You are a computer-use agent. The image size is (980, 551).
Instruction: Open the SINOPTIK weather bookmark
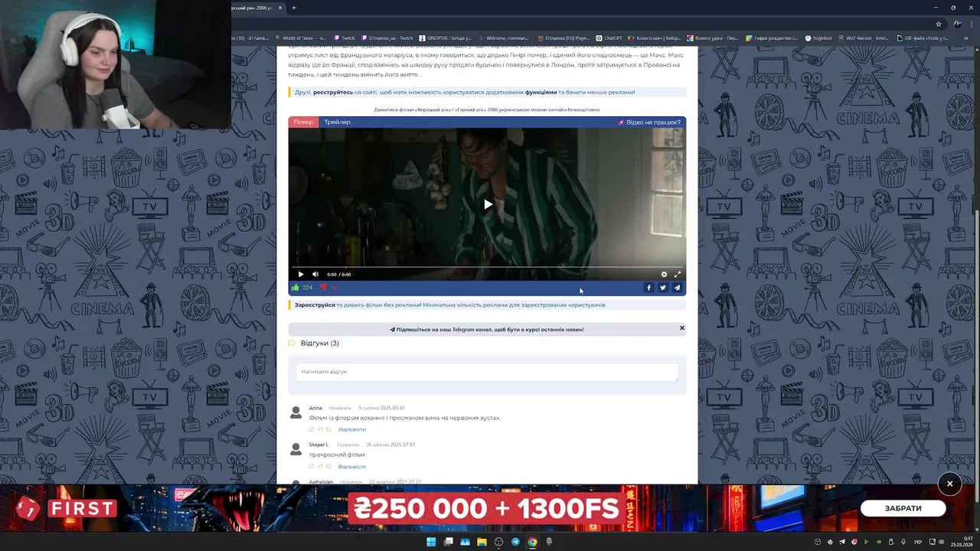[446, 38]
